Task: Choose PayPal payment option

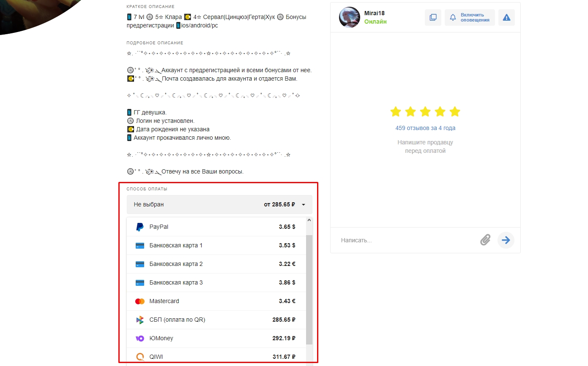Action: 216,227
